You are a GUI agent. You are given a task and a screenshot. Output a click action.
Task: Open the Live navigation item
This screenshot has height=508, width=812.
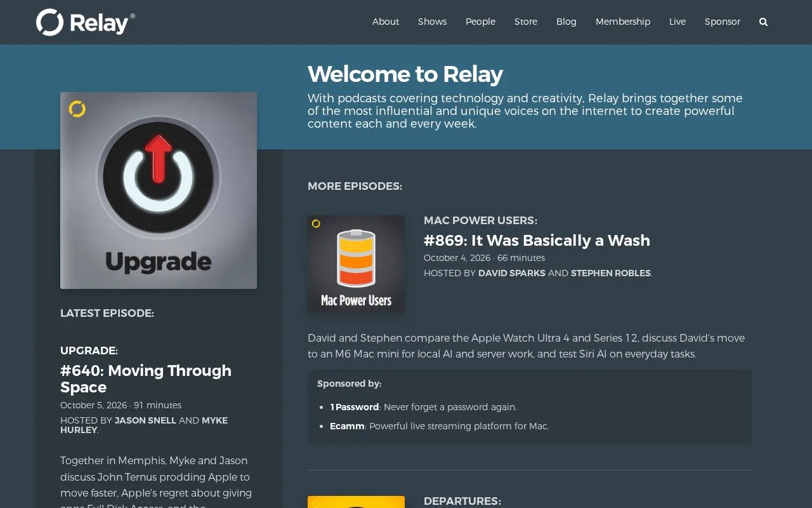click(678, 22)
